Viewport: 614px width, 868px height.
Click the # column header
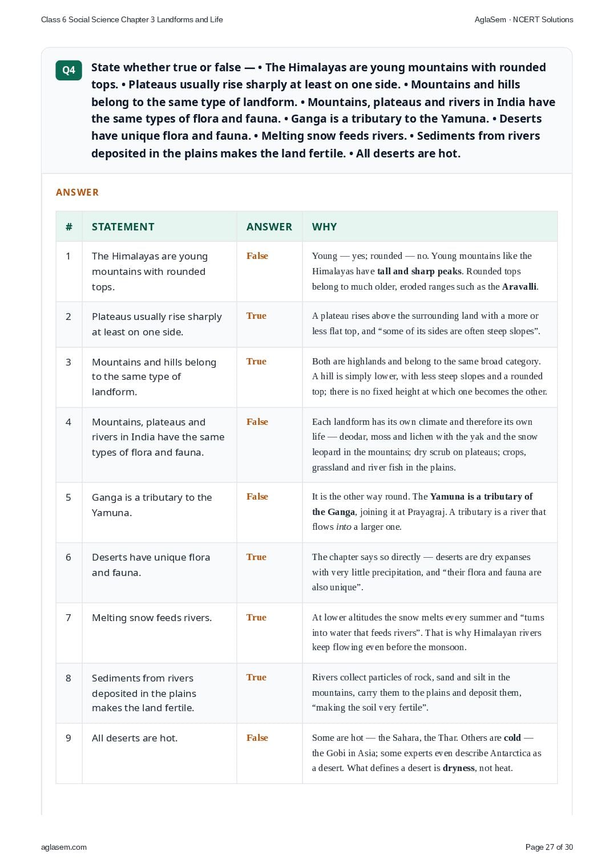coord(69,226)
